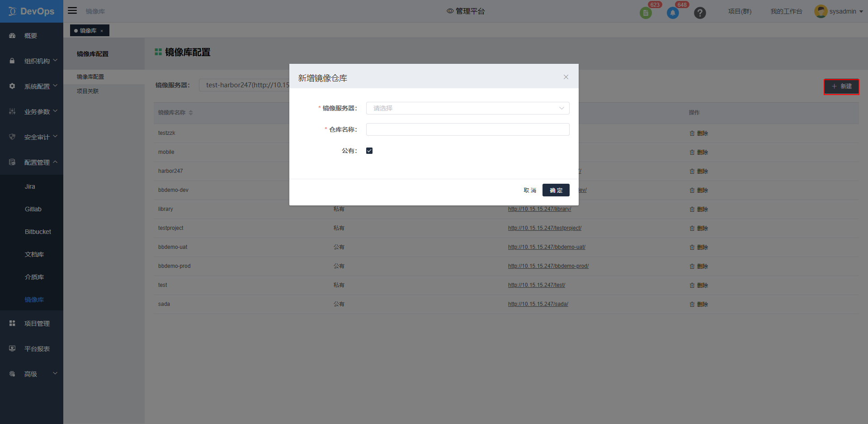Open the sada repository URL link
This screenshot has width=868, height=424.
point(538,304)
